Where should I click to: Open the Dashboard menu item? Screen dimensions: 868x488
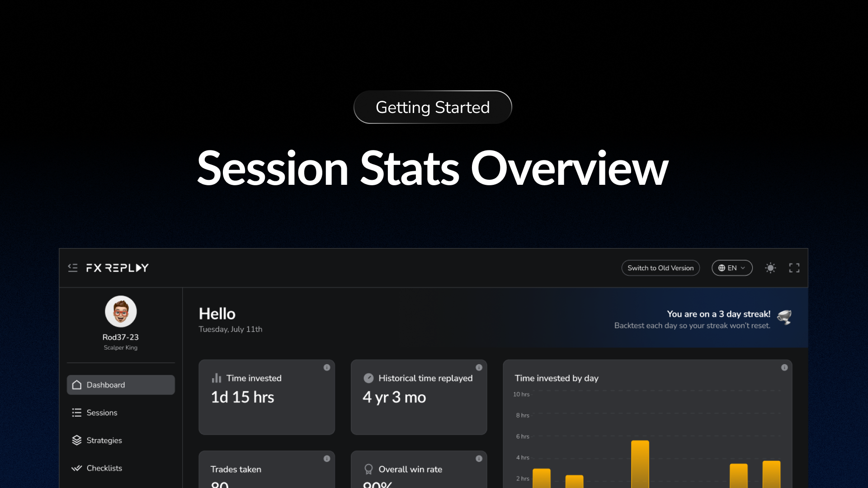coord(121,385)
